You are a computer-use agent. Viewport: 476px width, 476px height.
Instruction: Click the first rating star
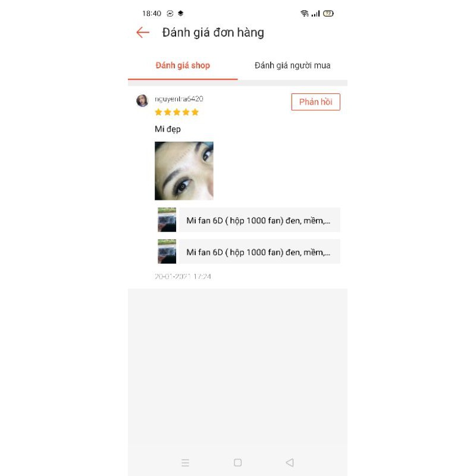[x=158, y=112]
